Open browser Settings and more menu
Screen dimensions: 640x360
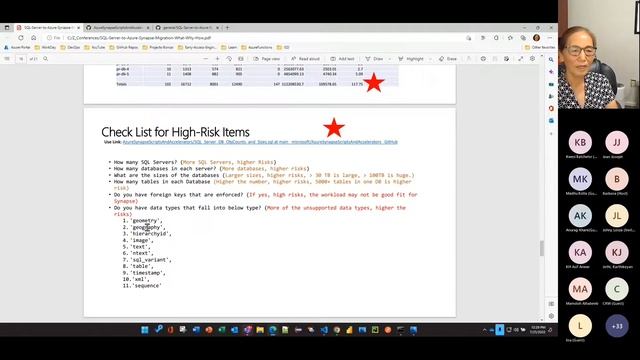[x=549, y=38]
